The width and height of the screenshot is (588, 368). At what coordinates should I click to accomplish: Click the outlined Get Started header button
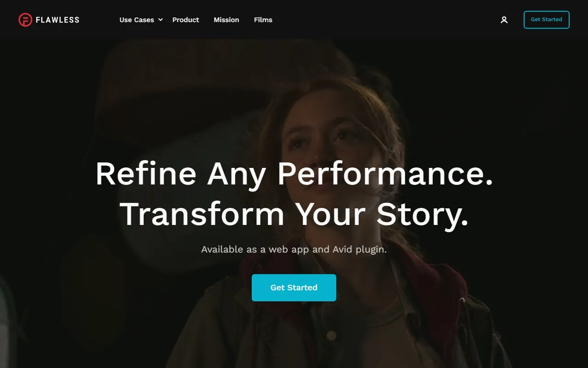[547, 20]
